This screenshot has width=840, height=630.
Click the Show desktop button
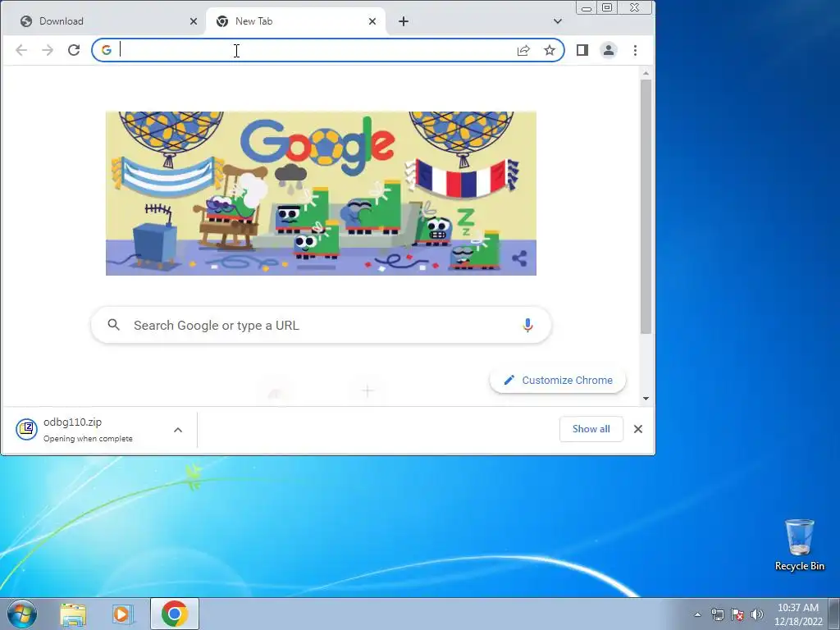(x=834, y=614)
